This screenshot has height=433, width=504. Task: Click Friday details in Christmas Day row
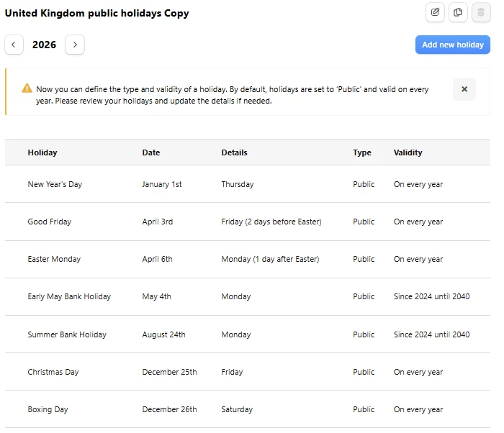(x=232, y=372)
